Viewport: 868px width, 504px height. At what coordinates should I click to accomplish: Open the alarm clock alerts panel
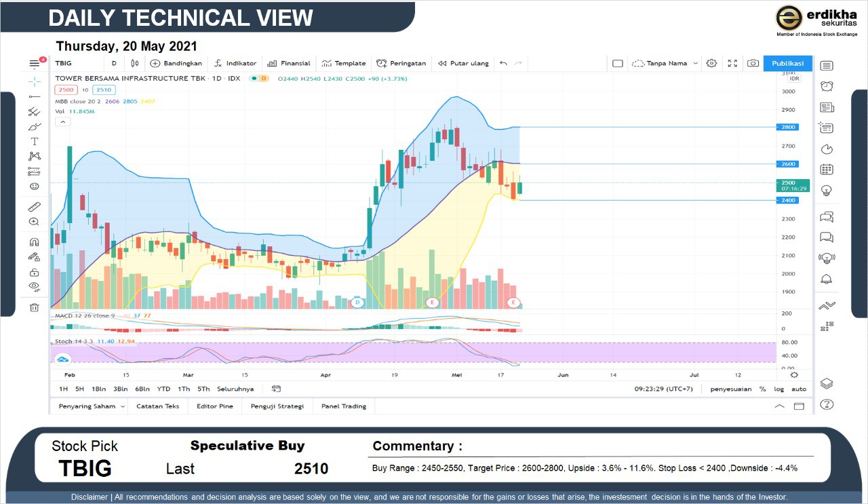point(827,86)
